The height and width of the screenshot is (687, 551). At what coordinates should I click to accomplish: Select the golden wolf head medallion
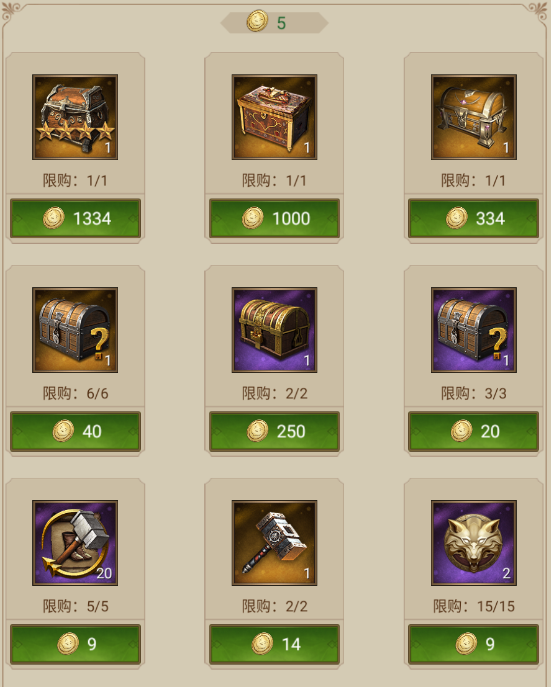coord(474,543)
